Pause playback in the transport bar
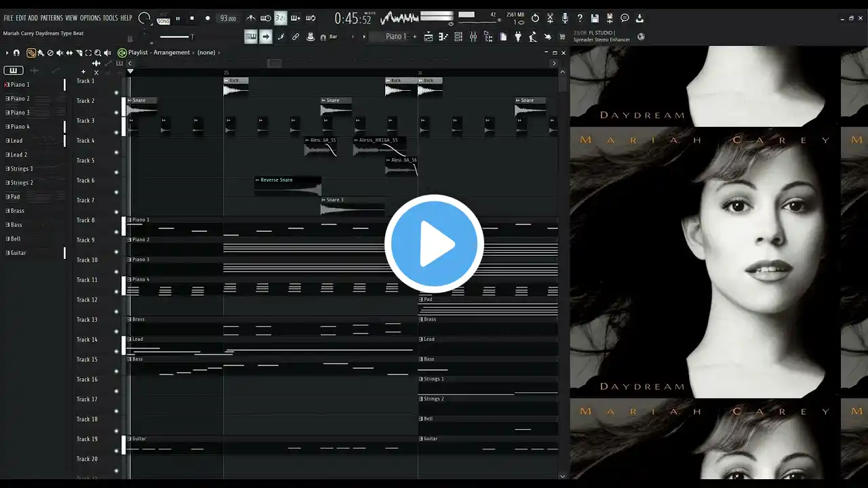868x488 pixels. click(x=178, y=18)
